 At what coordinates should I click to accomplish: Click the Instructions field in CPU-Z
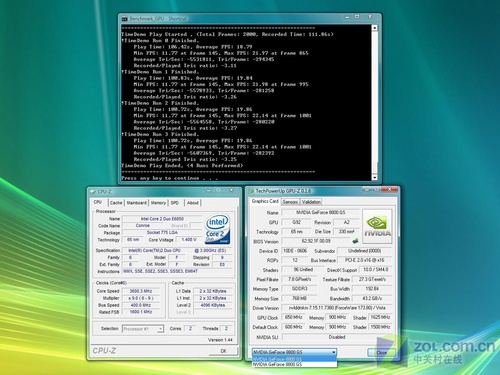pyautogui.click(x=177, y=271)
